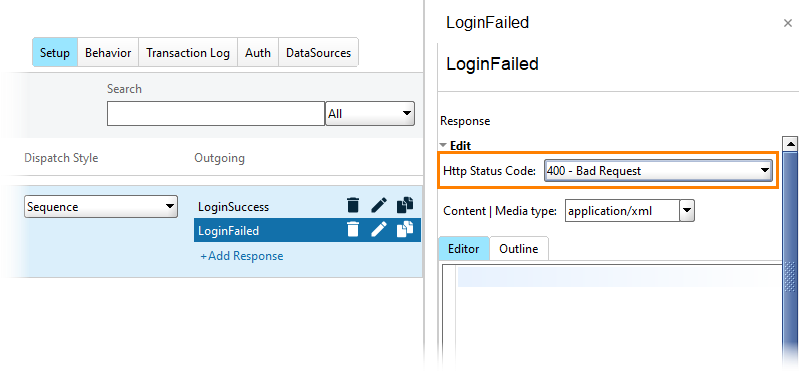Open the DataSources tab
This screenshot has width=807, height=372.
[x=319, y=52]
